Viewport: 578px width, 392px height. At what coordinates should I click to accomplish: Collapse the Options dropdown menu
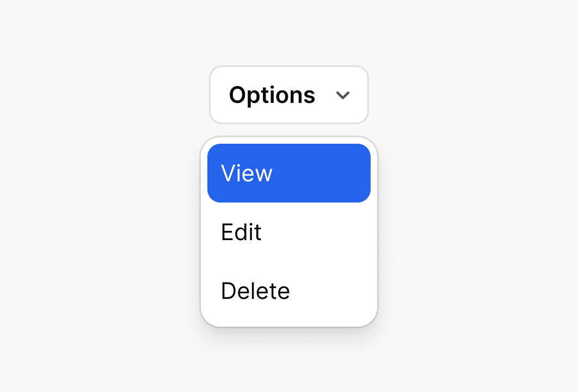click(288, 95)
